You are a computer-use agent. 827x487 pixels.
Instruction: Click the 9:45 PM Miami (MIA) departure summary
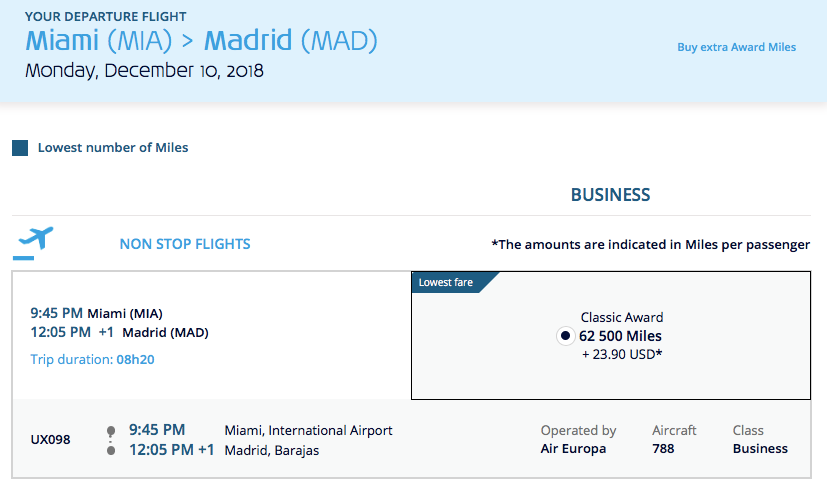click(94, 312)
